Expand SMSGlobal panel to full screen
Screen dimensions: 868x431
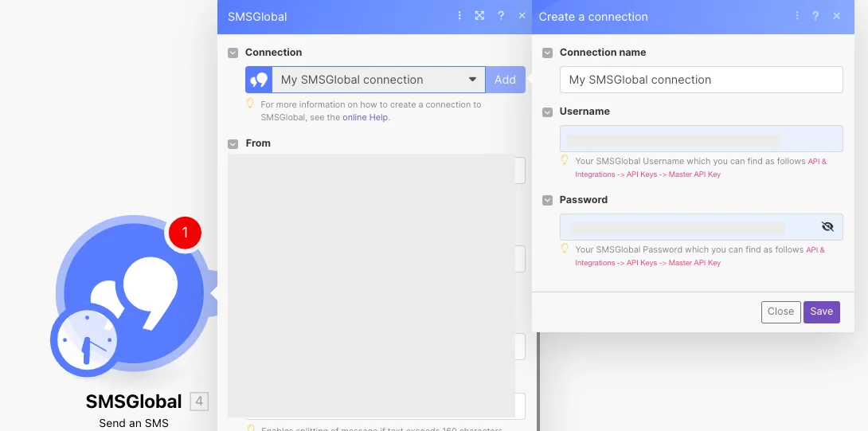click(x=479, y=15)
